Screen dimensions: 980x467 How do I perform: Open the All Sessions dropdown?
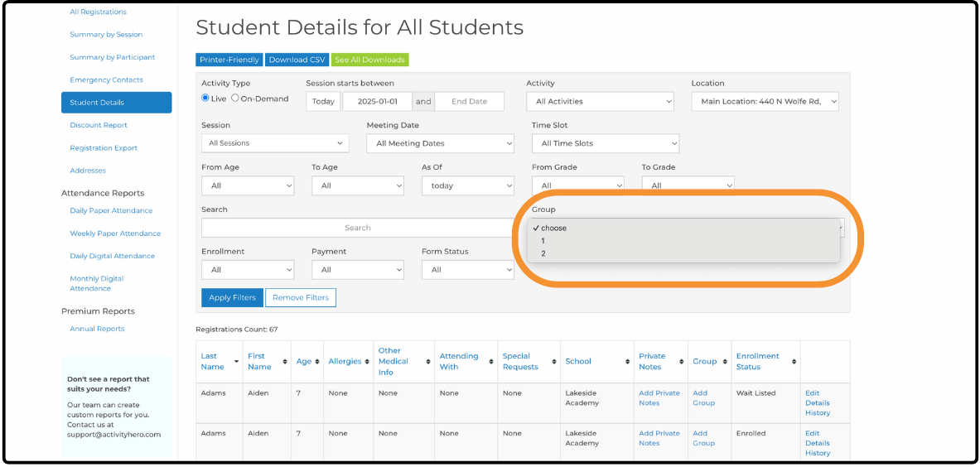coord(275,143)
